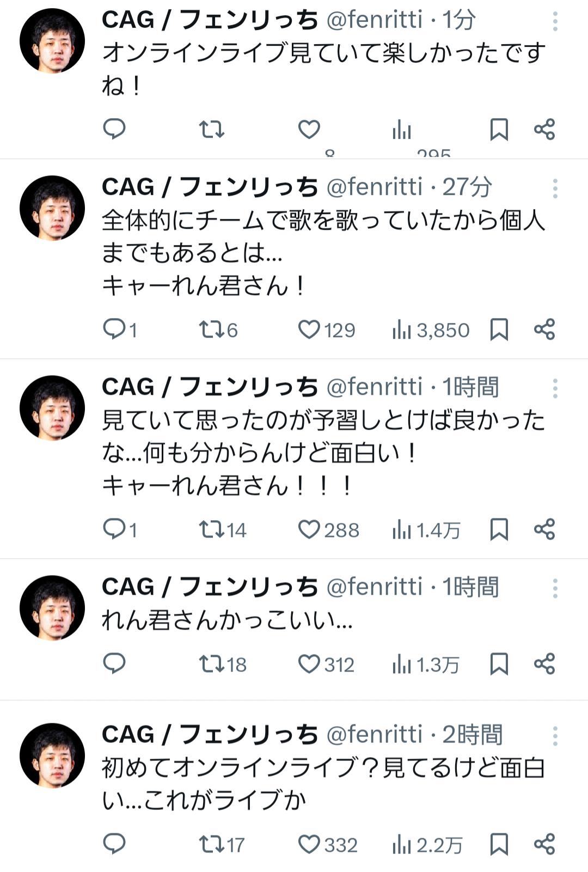Share the '予習しとけば良かった' tweet
Viewport: 588px width, 872px height.
tap(544, 529)
